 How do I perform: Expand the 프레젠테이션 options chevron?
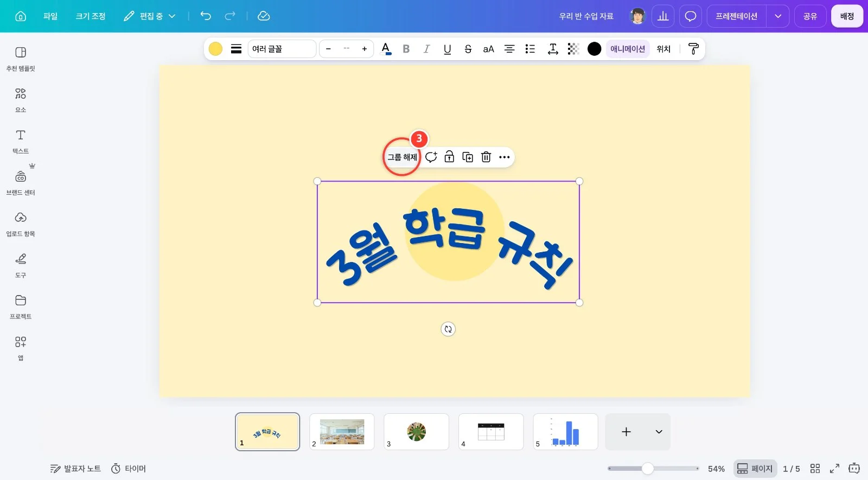[x=778, y=16]
